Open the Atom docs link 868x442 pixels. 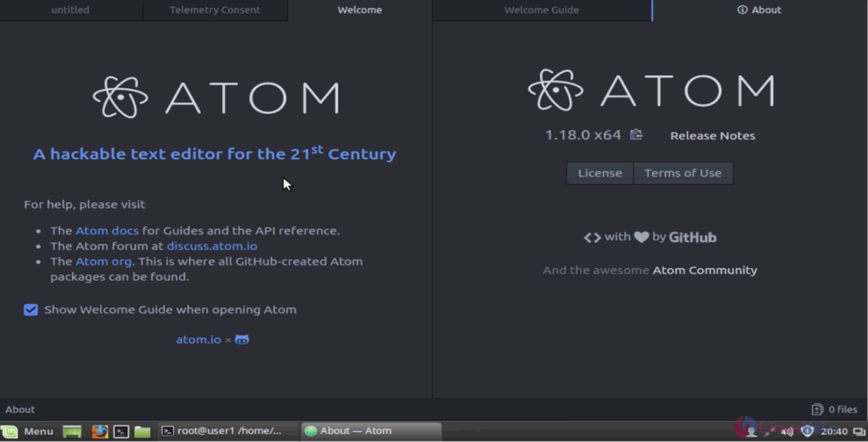point(107,231)
